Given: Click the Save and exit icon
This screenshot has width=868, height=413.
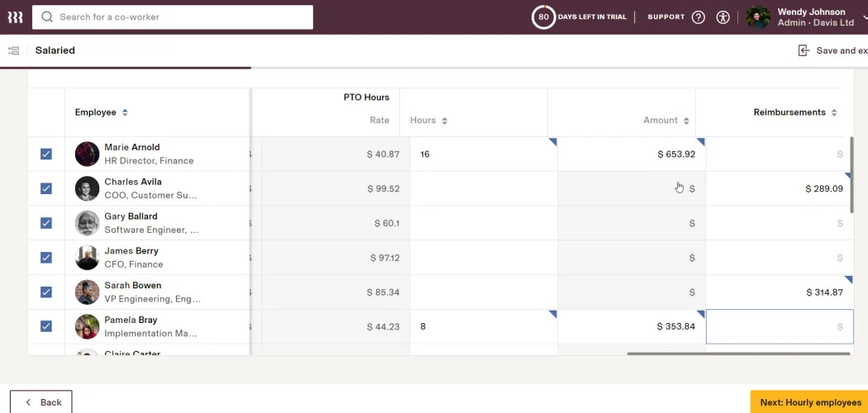Looking at the screenshot, I should (x=804, y=50).
